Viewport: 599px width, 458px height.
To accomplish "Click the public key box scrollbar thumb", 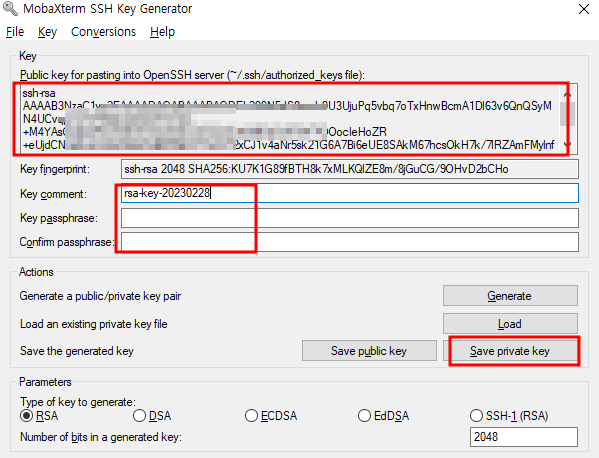I will pyautogui.click(x=568, y=113).
